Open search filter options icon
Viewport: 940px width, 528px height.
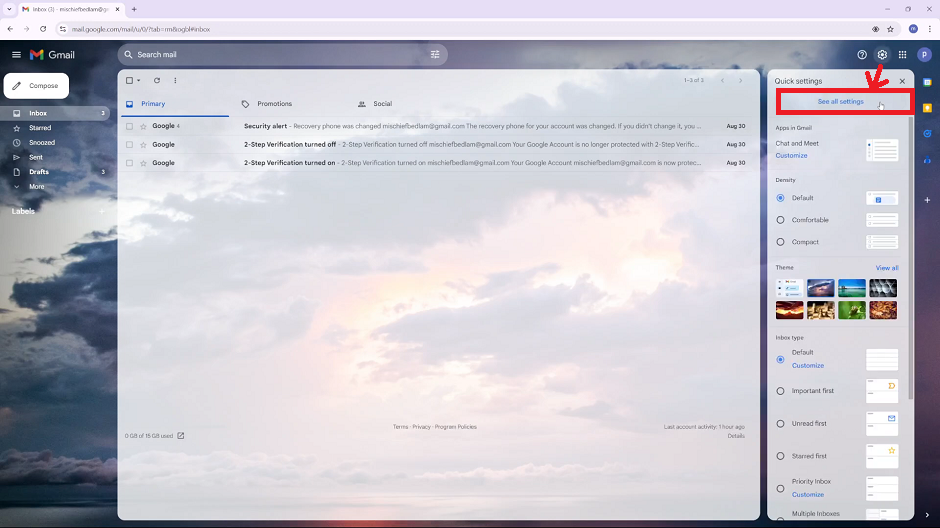pos(435,55)
